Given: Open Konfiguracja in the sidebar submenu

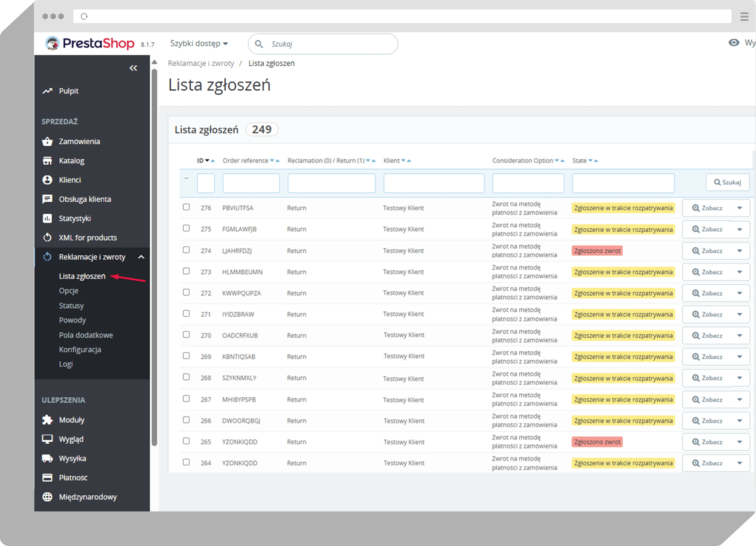Looking at the screenshot, I should point(80,350).
